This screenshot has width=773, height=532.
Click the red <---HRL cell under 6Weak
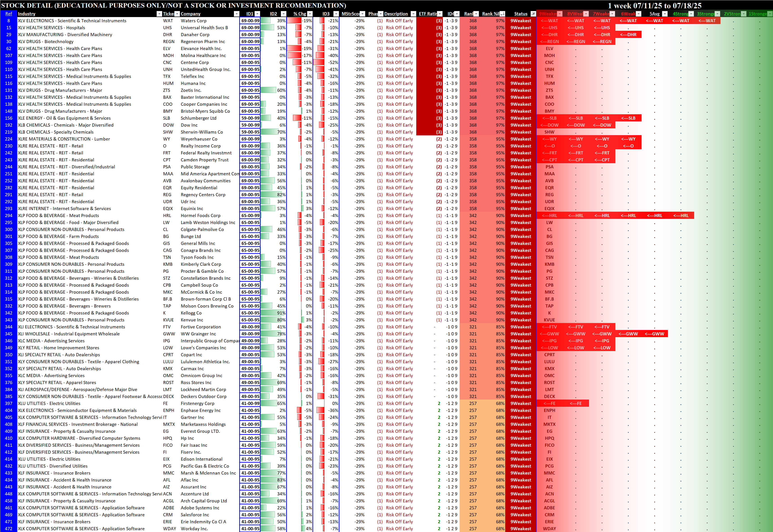pyautogui.click(x=628, y=216)
